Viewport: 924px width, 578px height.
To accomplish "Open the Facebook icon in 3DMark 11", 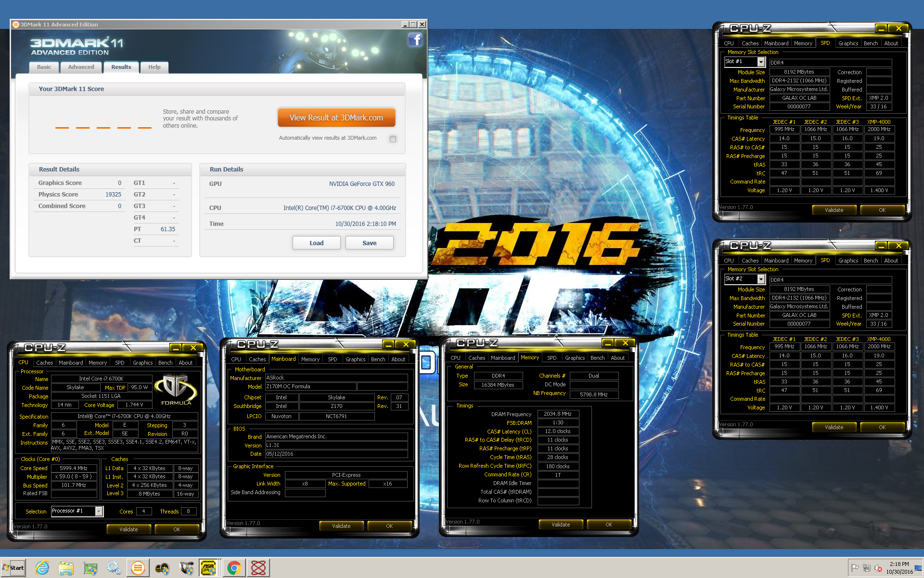I will [x=415, y=39].
